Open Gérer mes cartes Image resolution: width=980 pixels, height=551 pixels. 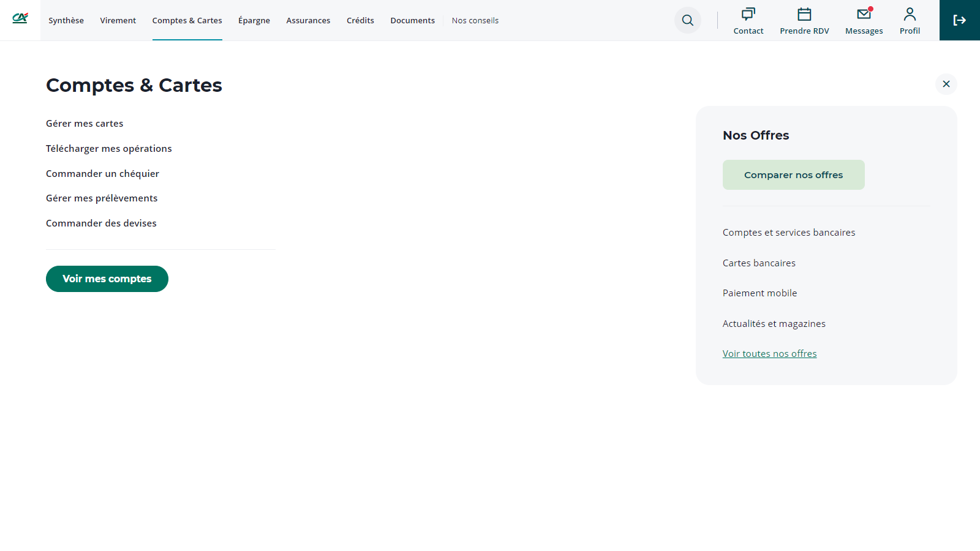click(85, 124)
